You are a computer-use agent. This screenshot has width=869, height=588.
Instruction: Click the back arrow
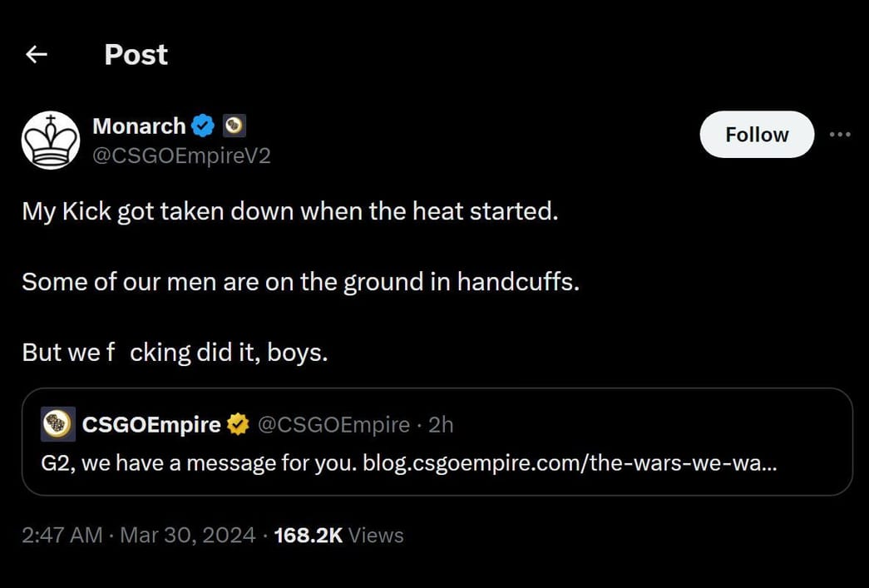coord(36,55)
